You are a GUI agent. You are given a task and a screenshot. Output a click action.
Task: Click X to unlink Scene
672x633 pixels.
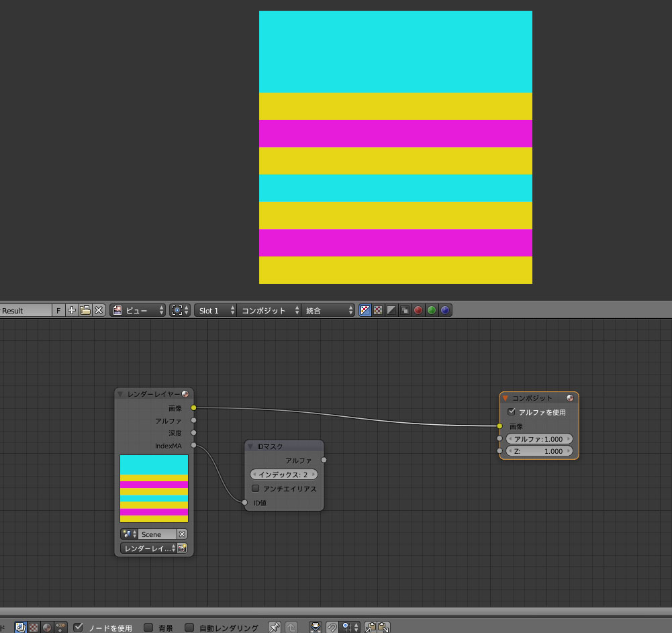[182, 534]
